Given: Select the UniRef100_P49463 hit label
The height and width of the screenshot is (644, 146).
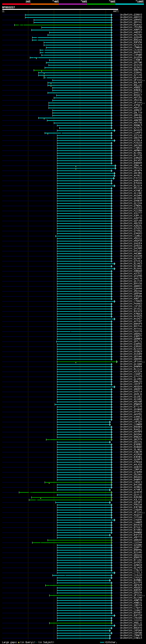Looking at the screenshot, I should 131,304.
